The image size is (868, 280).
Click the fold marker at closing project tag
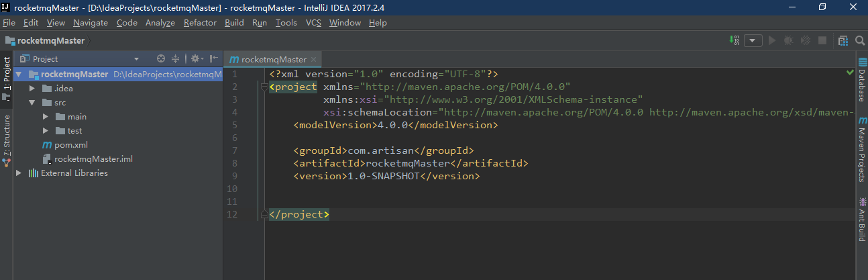click(264, 214)
